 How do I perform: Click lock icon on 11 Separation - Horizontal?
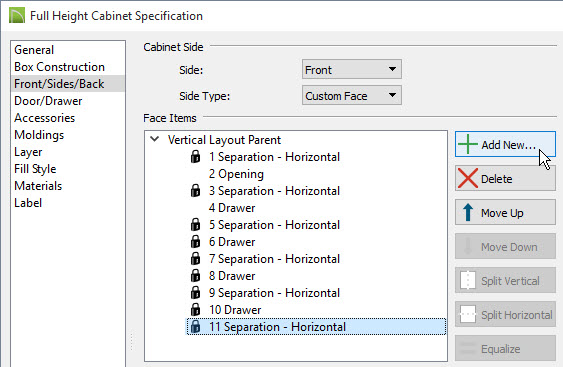tap(195, 326)
